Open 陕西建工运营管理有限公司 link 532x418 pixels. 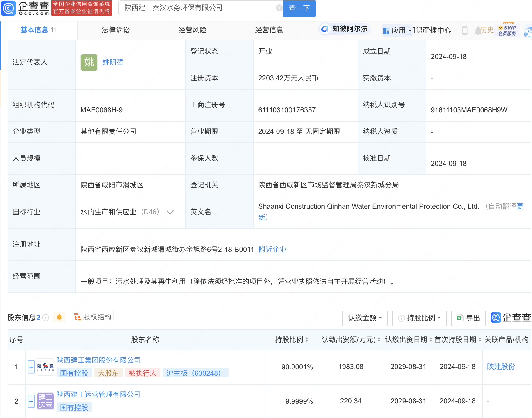pyautogui.click(x=99, y=395)
